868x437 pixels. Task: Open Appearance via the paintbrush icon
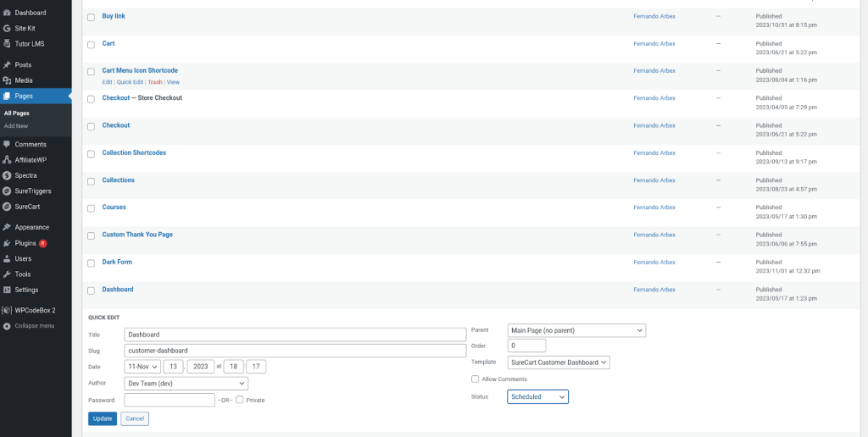[x=7, y=227]
